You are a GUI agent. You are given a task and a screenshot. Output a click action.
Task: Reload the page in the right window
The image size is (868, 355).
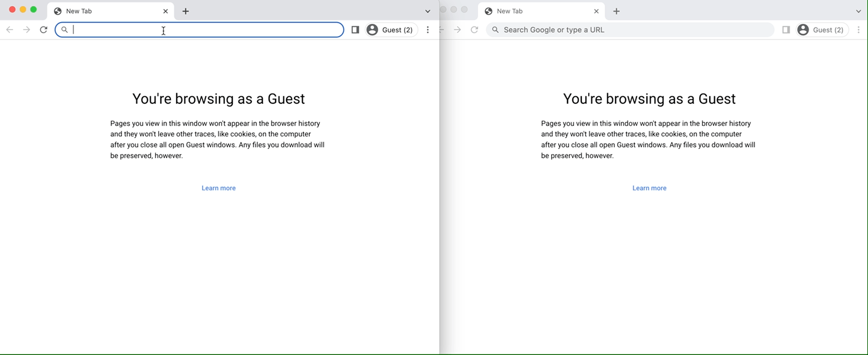474,30
